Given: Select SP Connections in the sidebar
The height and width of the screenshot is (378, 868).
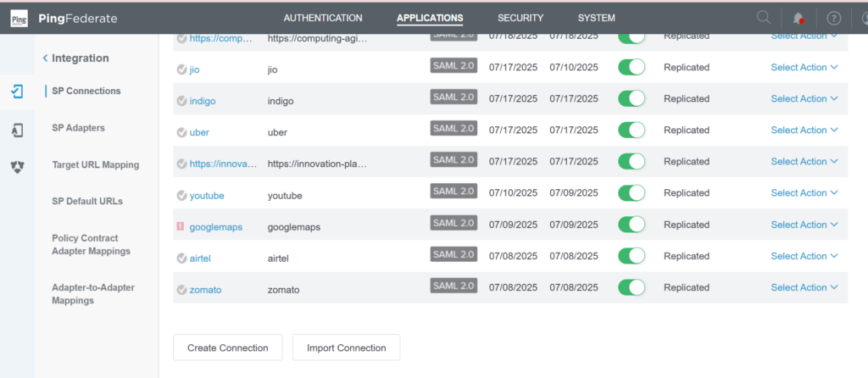Looking at the screenshot, I should click(x=86, y=91).
